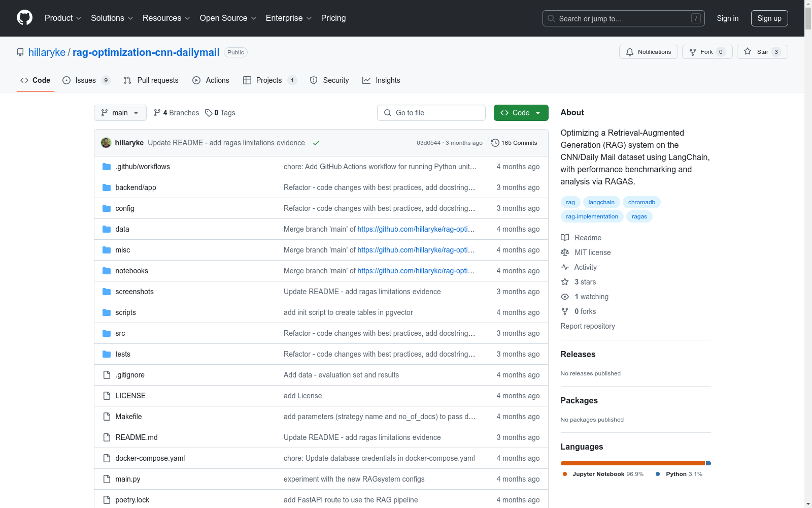The image size is (812, 508).
Task: Open the rag-optimization-cnn-dailymail repository link
Action: click(146, 52)
